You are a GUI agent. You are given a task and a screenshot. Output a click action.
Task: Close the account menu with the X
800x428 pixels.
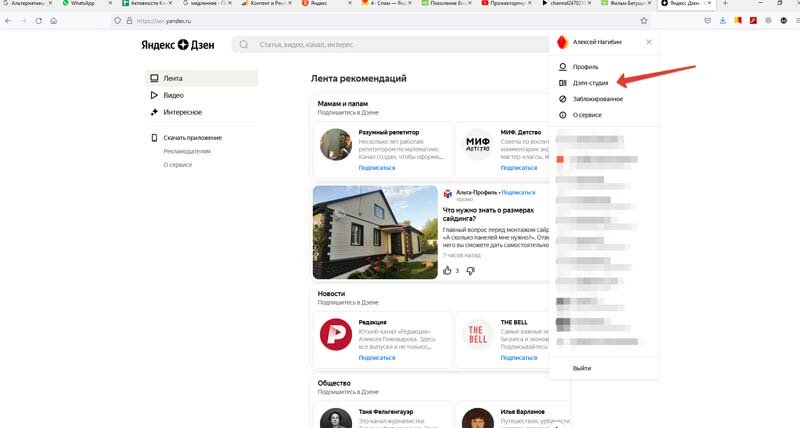tap(648, 42)
